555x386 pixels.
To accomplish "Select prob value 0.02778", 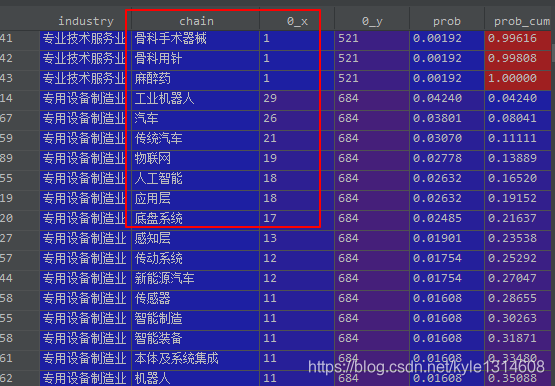I will pyautogui.click(x=447, y=159).
